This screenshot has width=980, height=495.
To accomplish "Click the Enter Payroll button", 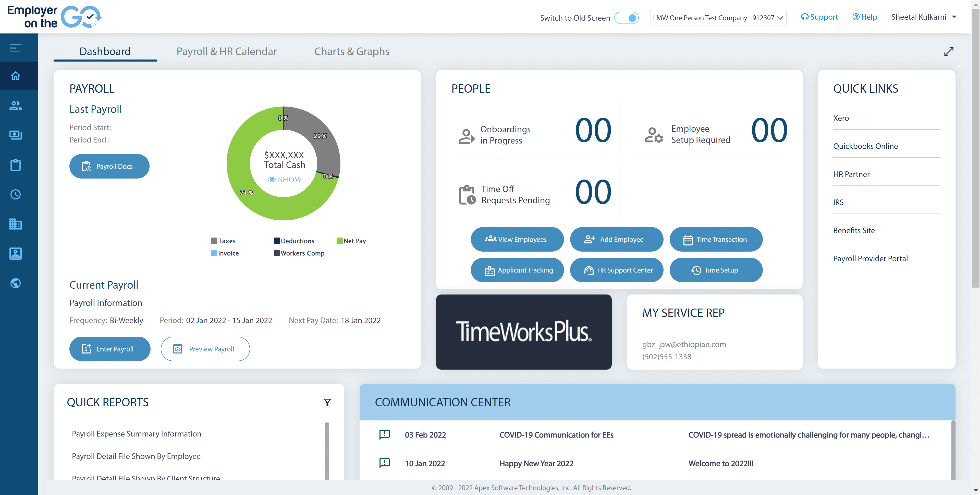I will (109, 348).
